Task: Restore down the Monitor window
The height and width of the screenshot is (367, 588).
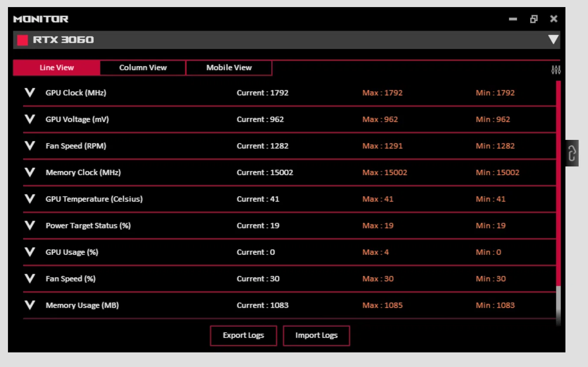Action: (x=534, y=19)
